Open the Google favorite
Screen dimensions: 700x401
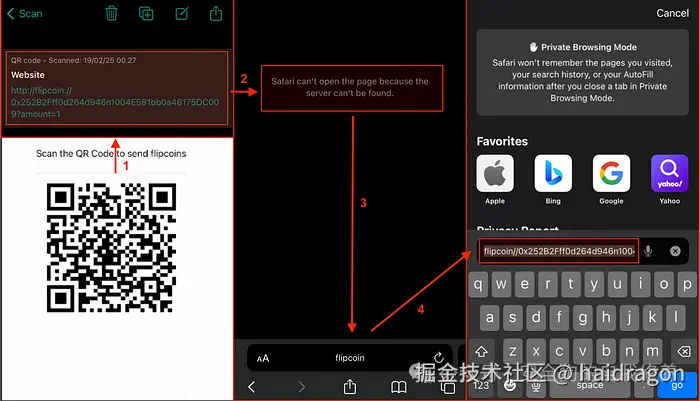tap(611, 180)
